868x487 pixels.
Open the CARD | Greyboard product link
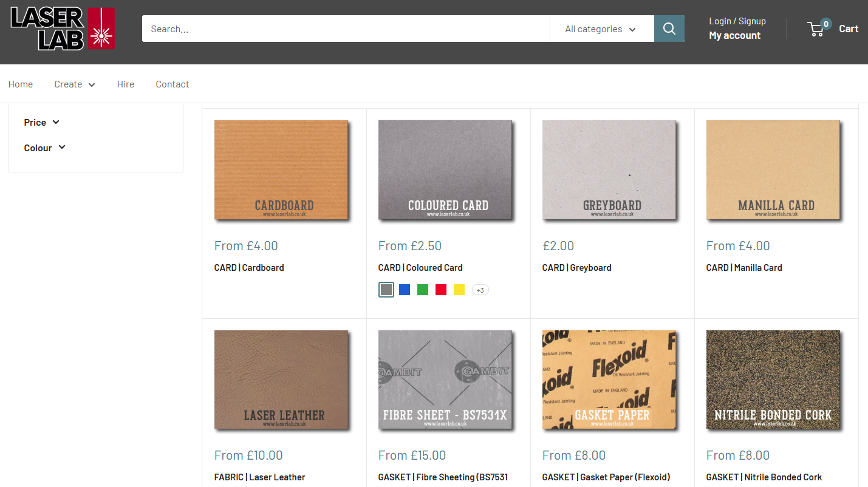[576, 267]
